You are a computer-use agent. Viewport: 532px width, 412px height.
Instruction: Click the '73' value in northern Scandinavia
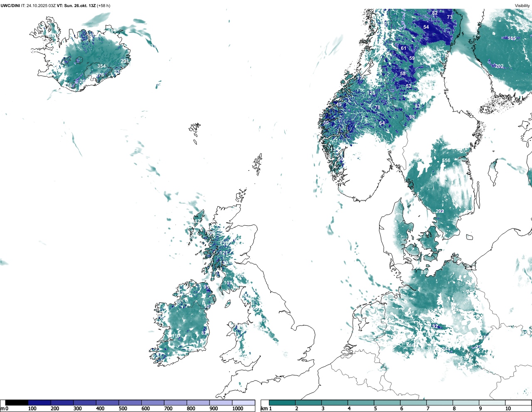click(450, 17)
